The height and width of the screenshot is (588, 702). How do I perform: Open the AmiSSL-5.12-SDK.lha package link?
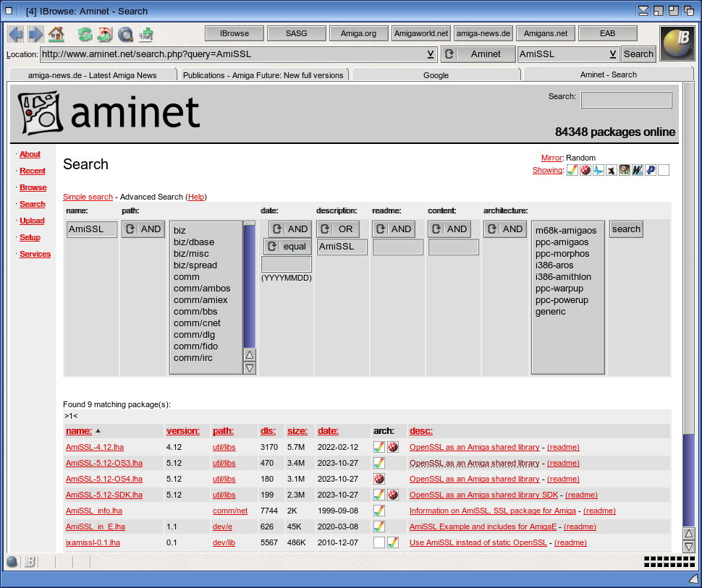(104, 495)
